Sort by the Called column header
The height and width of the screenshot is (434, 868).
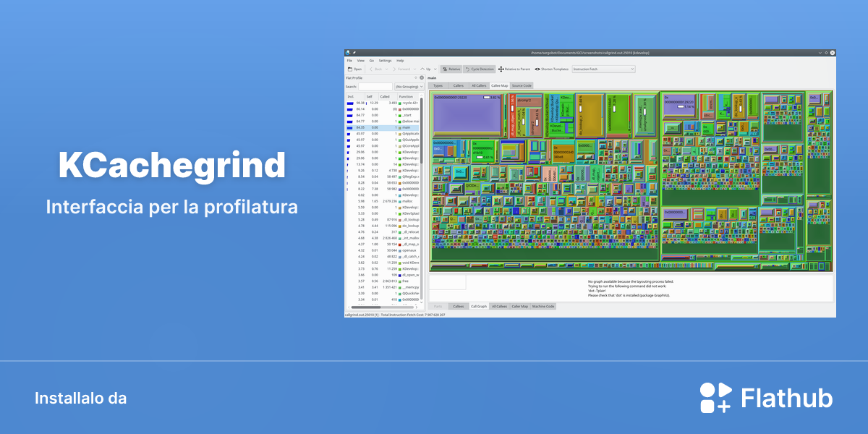(388, 97)
